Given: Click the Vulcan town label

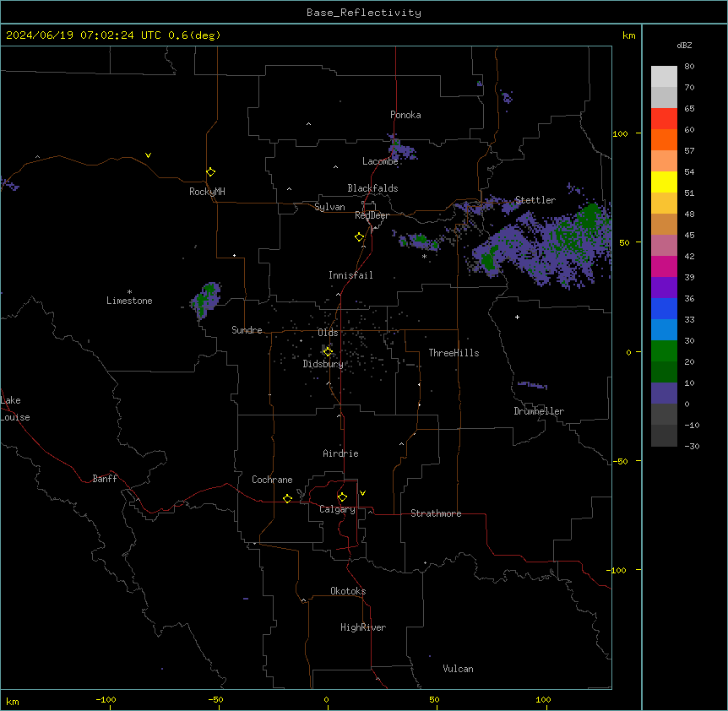Looking at the screenshot, I should 459,669.
